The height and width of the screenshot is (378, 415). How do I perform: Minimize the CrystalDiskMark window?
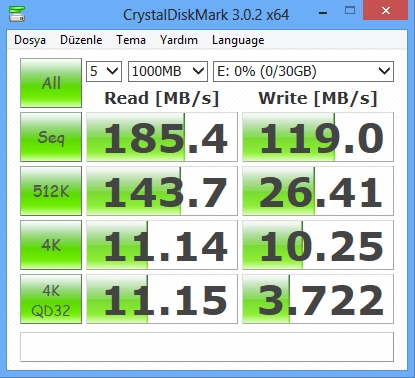click(x=323, y=13)
